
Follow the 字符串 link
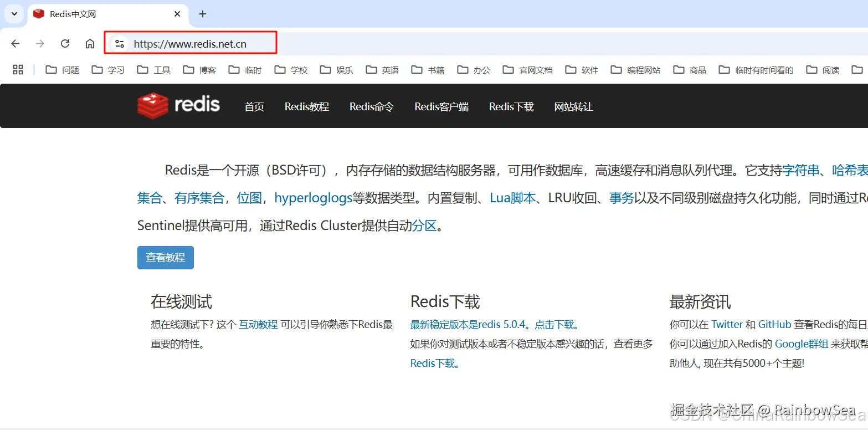click(801, 170)
